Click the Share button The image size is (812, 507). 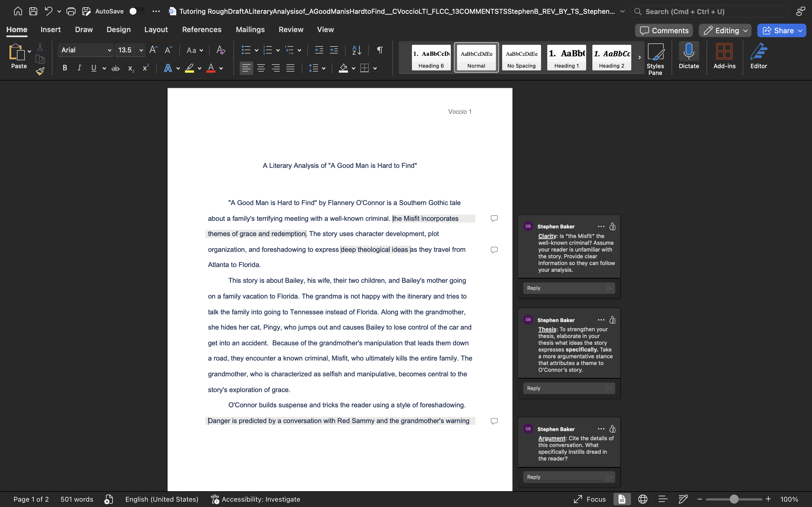click(x=778, y=30)
